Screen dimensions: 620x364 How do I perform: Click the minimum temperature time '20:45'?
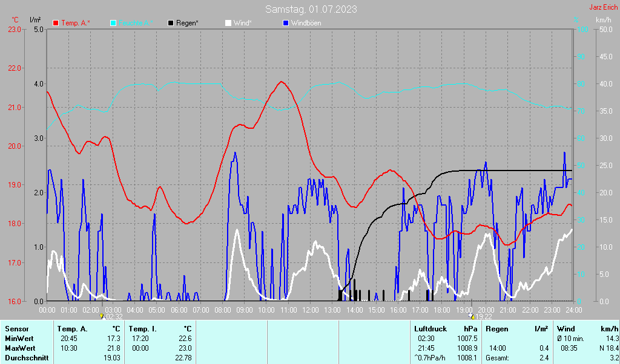69,339
